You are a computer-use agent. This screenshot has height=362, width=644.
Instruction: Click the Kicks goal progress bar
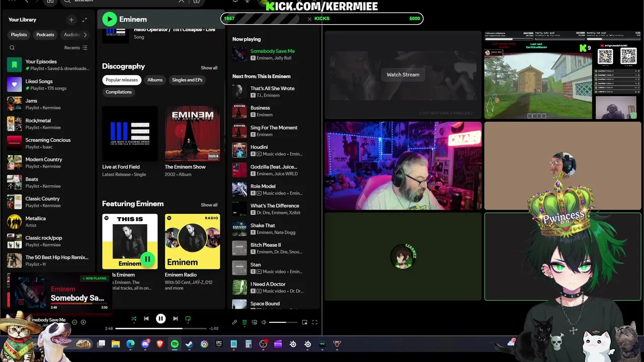point(322,19)
